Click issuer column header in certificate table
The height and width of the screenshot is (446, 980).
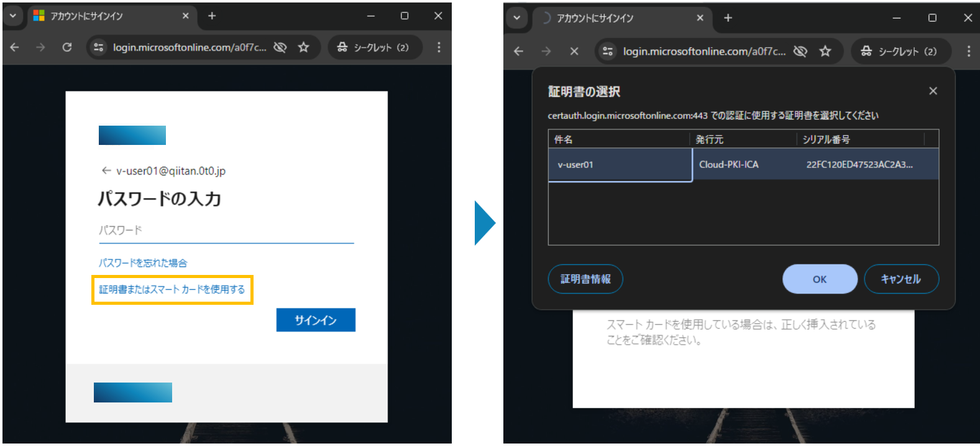[743, 139]
